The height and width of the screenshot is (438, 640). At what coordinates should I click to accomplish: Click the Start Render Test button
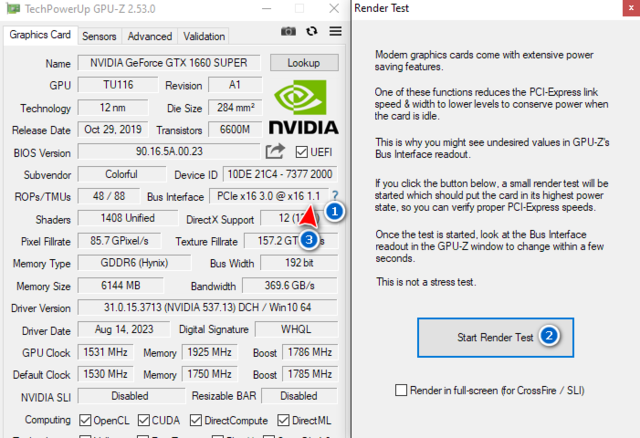495,337
